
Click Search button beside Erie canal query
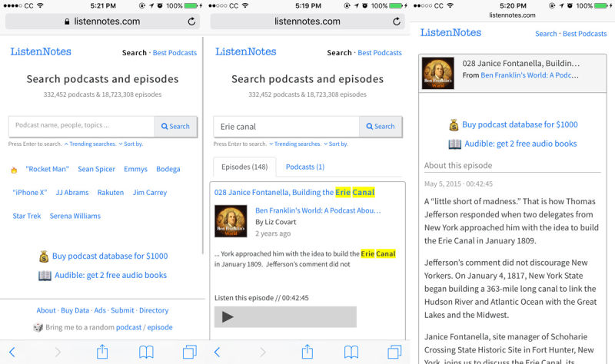click(x=381, y=127)
